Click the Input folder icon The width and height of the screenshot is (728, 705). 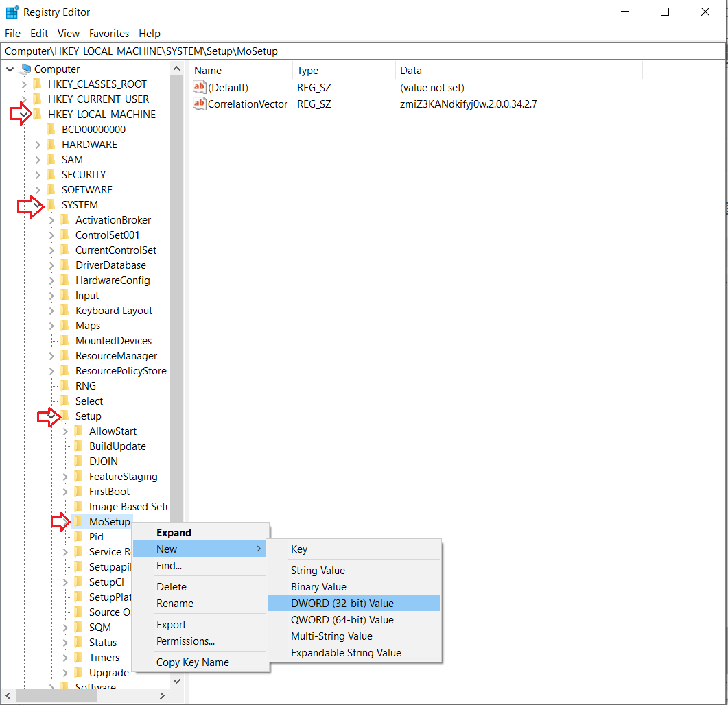coord(65,295)
